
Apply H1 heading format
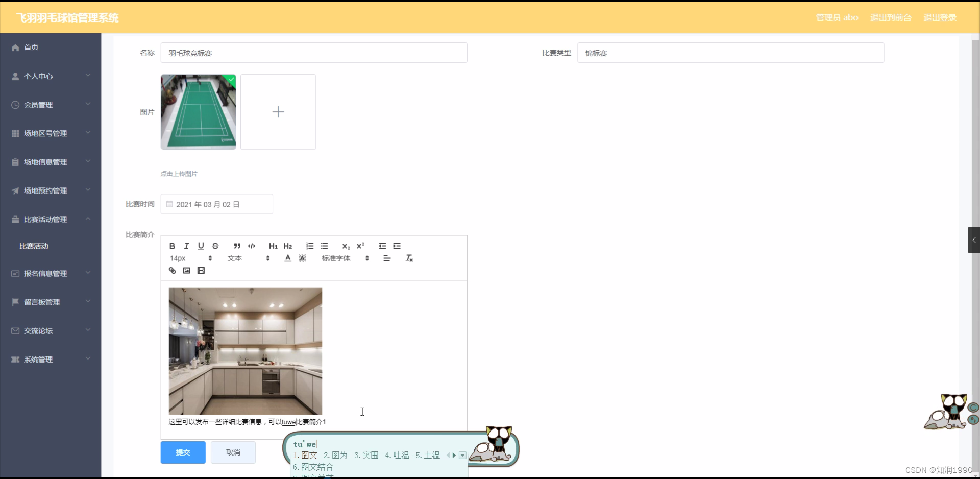(273, 246)
